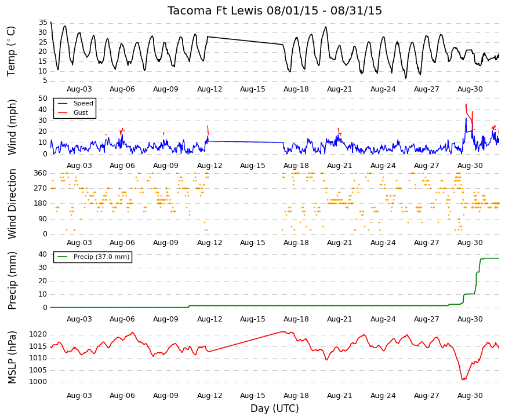505x420 pixels.
Task: Click Aug-03 tick under wind direction chart
Action: click(x=79, y=243)
